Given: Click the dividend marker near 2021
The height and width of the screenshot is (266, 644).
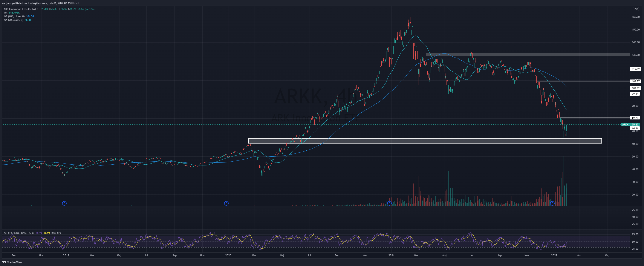Looking at the screenshot, I should coord(389,203).
